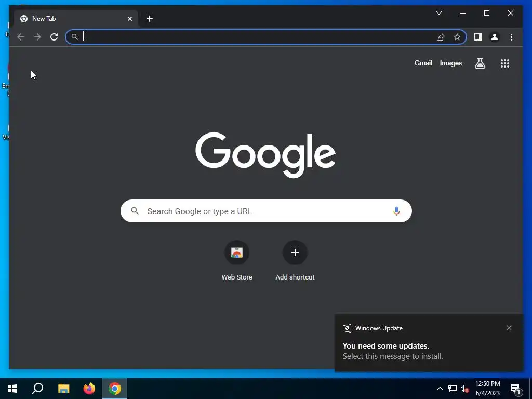Image resolution: width=532 pixels, height=399 pixels.
Task: Maximize the Chrome window
Action: (x=486, y=13)
